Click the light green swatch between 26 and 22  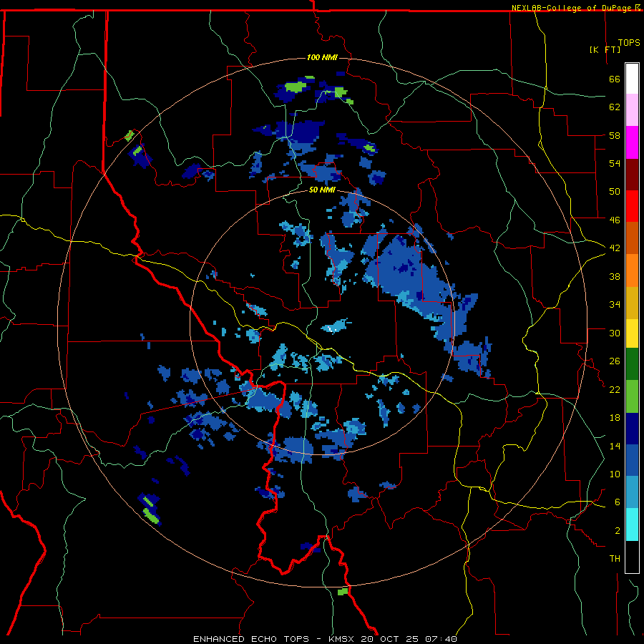click(632, 396)
